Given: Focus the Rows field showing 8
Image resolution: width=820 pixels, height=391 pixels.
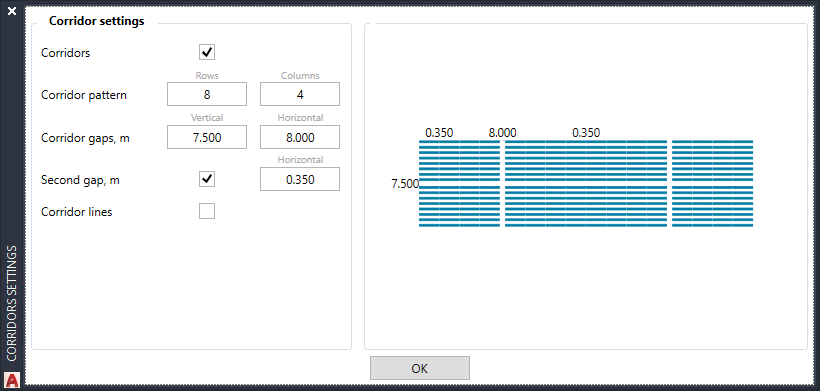Looking at the screenshot, I should click(x=207, y=95).
